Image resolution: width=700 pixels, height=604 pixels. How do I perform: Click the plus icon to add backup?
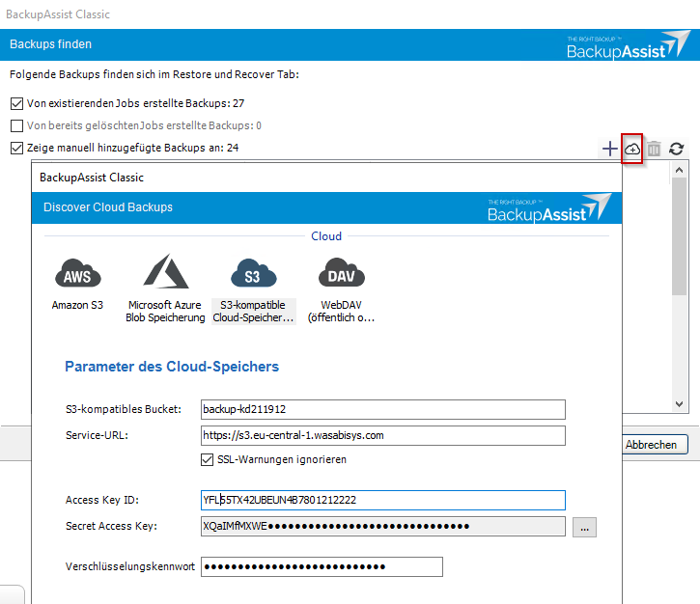pyautogui.click(x=609, y=149)
